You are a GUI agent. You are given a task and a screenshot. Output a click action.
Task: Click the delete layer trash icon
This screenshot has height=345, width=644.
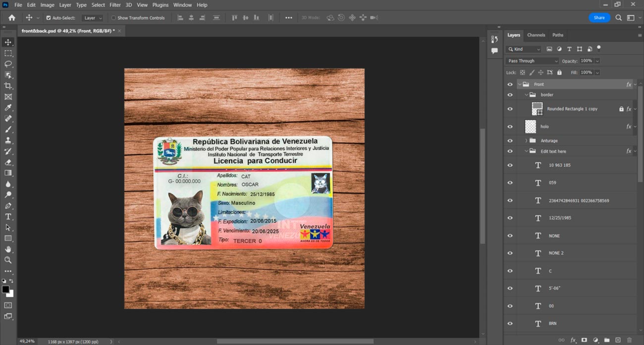[x=630, y=340]
